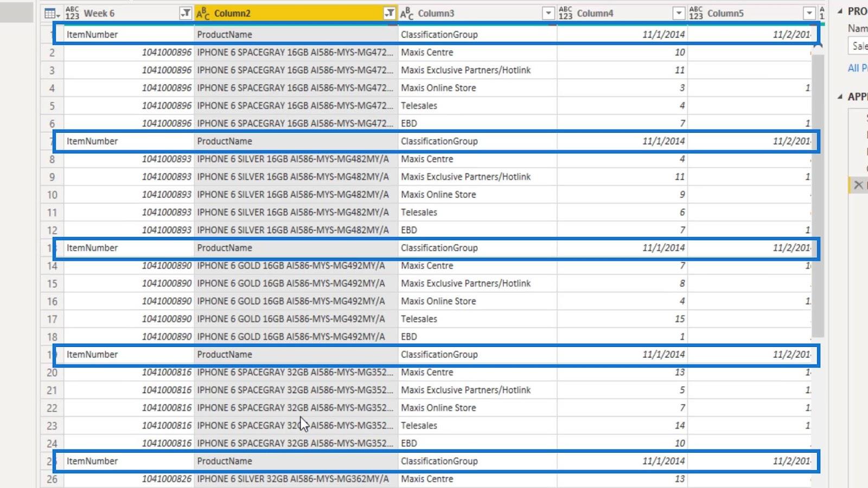Select row number 14
The image size is (868, 488).
pyautogui.click(x=52, y=266)
